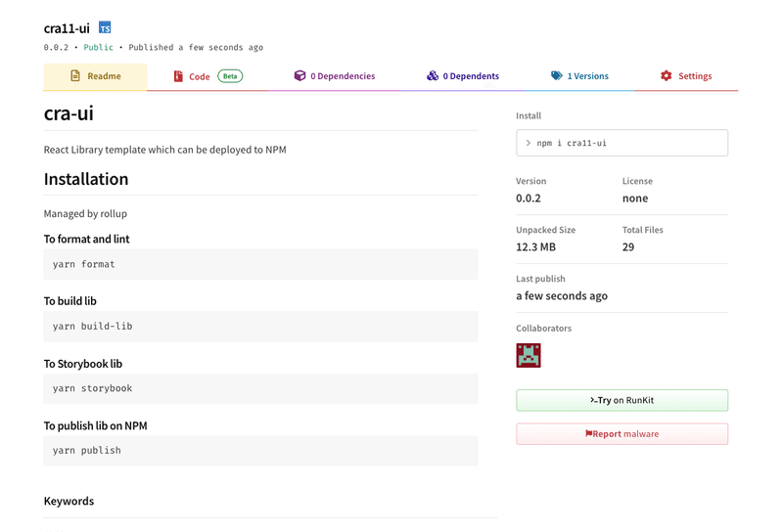Click the Keywords heading
Image resolution: width=783 pixels, height=532 pixels.
tap(69, 501)
